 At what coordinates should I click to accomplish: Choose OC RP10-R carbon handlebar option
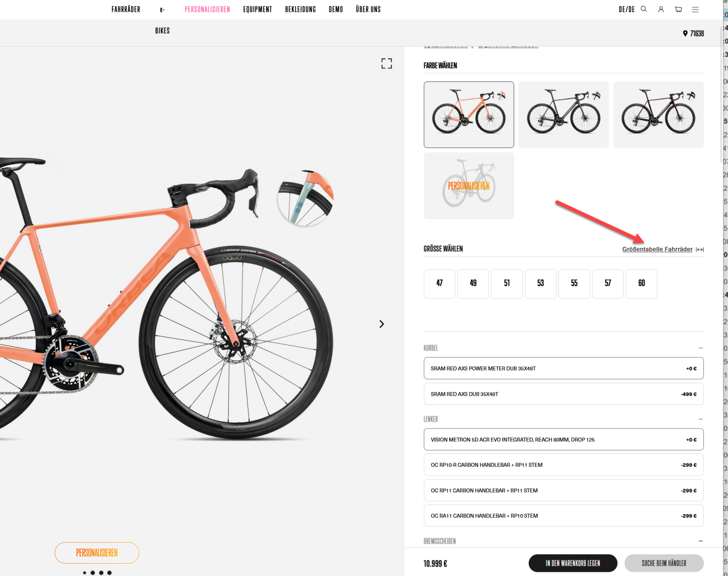(x=563, y=465)
